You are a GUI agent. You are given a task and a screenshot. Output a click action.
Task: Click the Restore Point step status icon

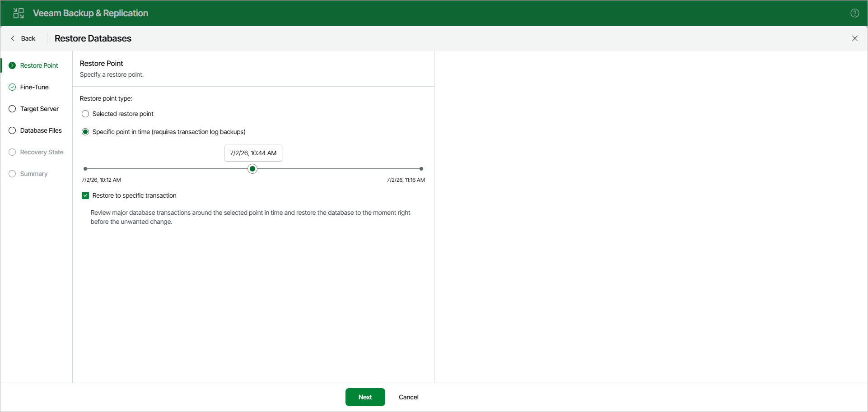12,65
